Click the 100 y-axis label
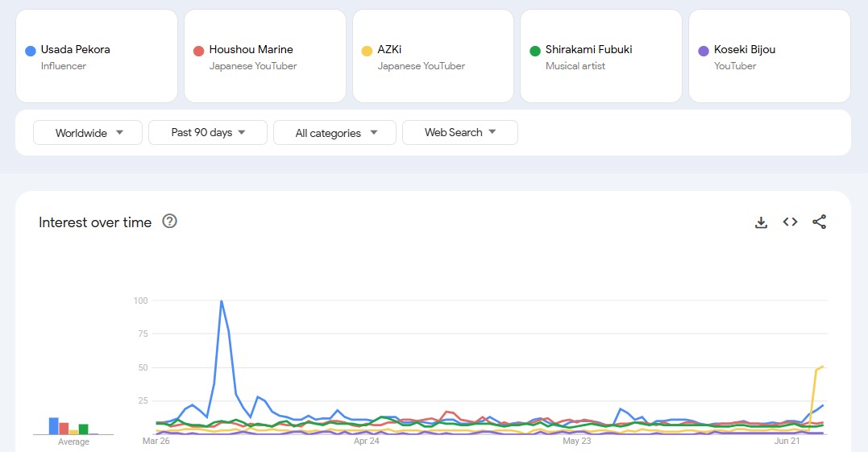868x452 pixels. coord(140,301)
